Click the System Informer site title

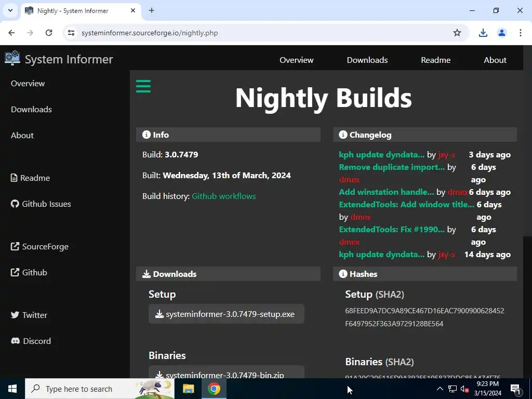click(69, 59)
